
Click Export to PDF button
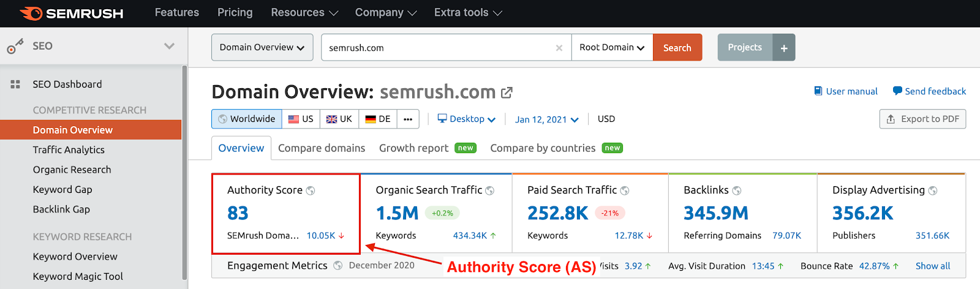[x=922, y=119]
